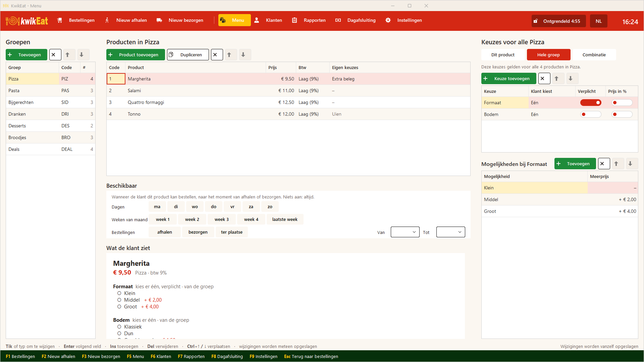Remove selected product with X button
The image size is (644, 362).
(217, 55)
